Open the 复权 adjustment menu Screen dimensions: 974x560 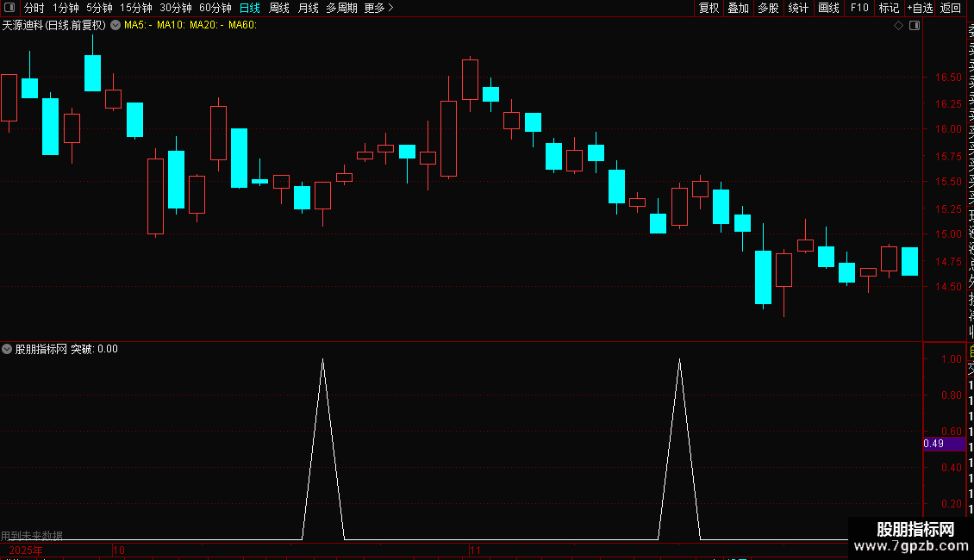(709, 8)
